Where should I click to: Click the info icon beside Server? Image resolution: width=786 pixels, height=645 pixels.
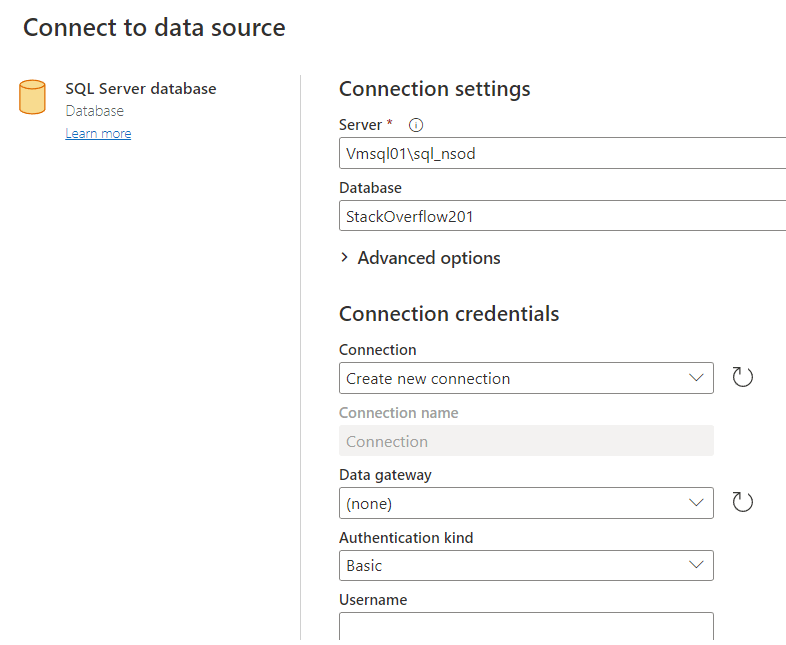(416, 125)
